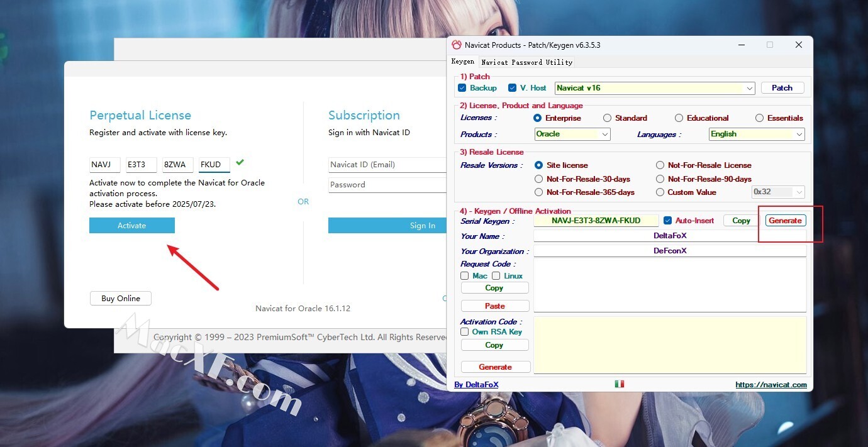Switch to the Keygen tab

(x=463, y=62)
